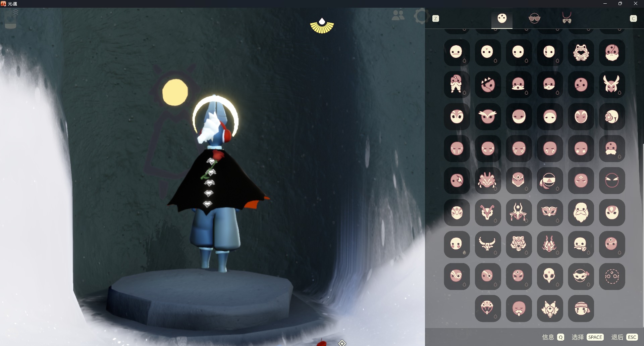Select the deer mask with tassels
The image size is (644, 346).
(x=519, y=212)
